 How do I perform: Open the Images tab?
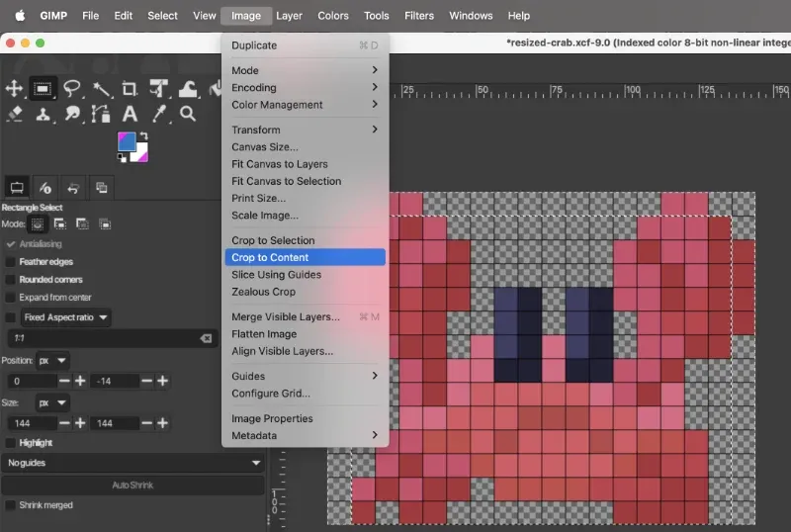click(102, 188)
